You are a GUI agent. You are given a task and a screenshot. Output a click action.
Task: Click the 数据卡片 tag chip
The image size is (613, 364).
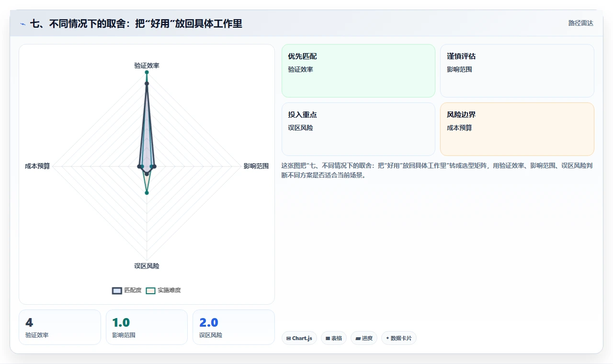[x=399, y=338]
